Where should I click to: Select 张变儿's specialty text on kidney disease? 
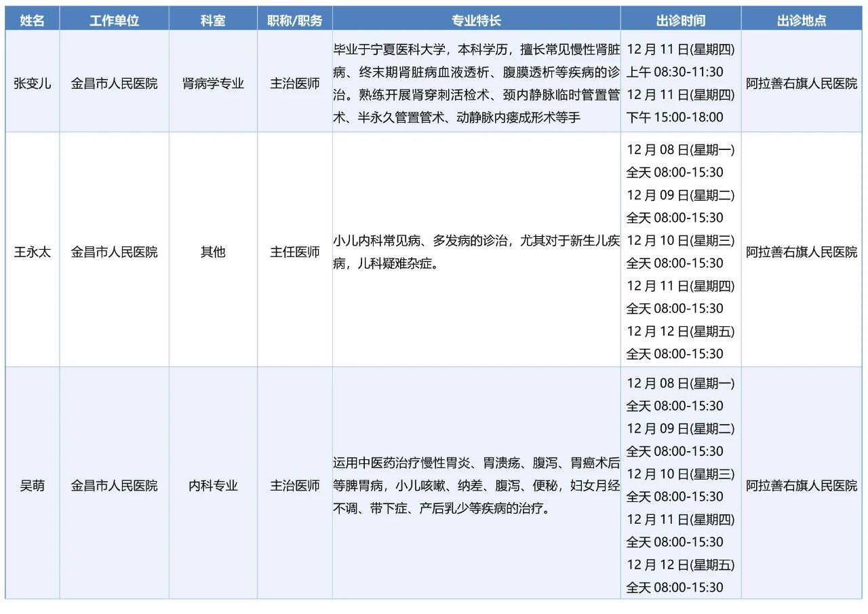click(476, 83)
